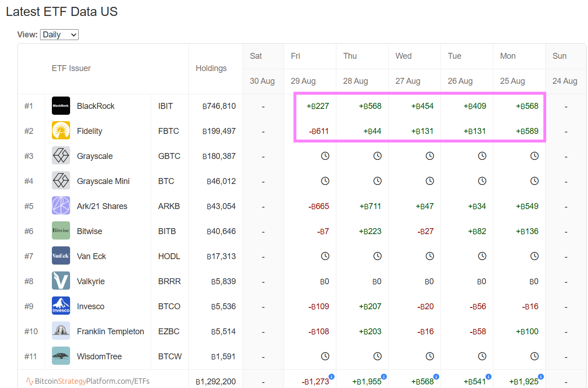Click the Fidelity logo icon
Screen dimensions: 588x388
coord(61,131)
